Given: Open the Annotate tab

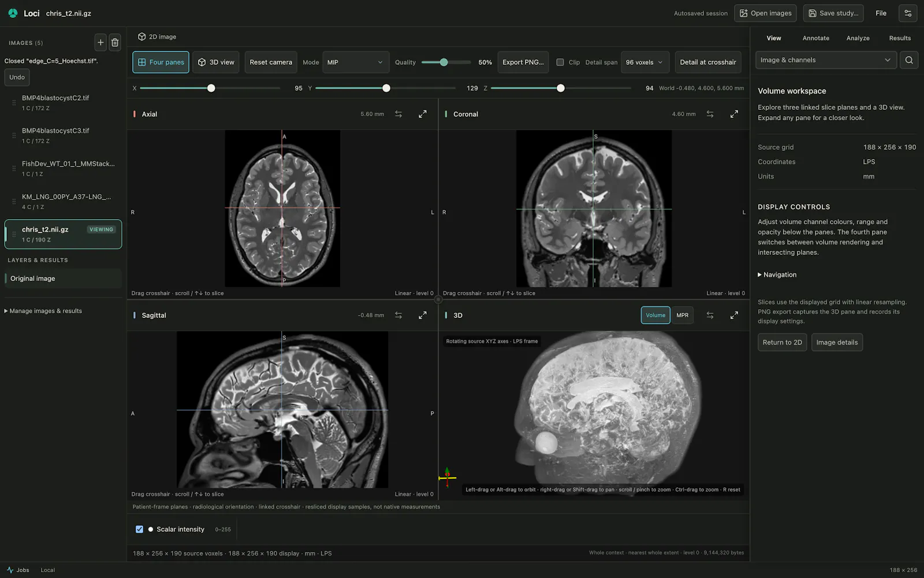Looking at the screenshot, I should point(815,38).
